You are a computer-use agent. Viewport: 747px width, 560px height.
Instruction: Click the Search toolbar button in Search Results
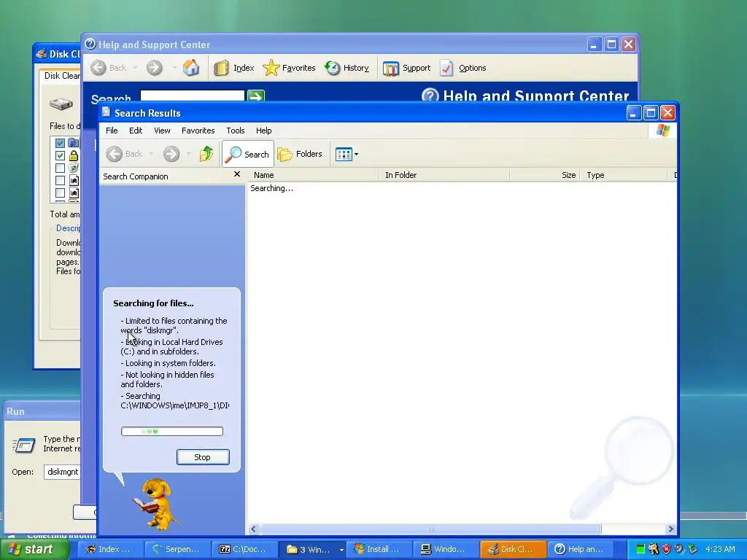pos(248,154)
